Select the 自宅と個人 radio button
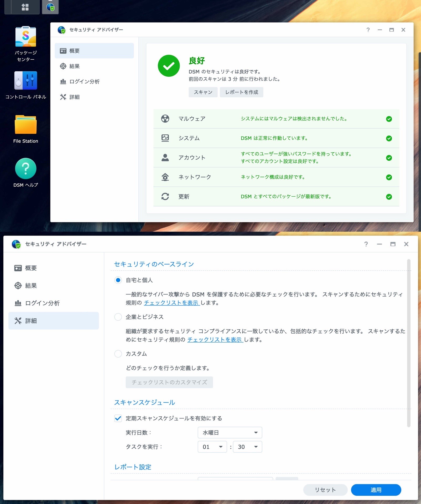421x504 pixels. click(x=118, y=280)
